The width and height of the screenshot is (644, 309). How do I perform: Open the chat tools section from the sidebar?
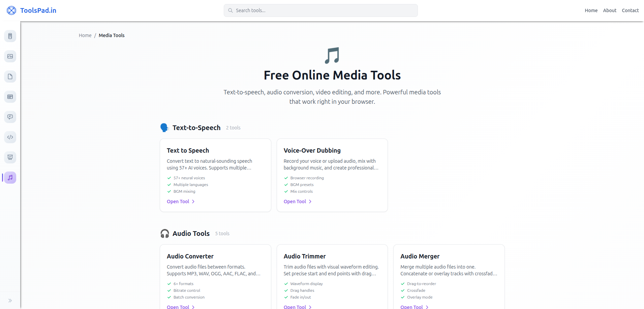[10, 117]
